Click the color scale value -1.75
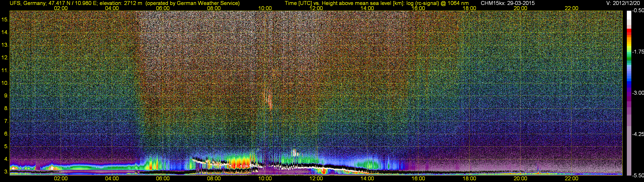Image resolution: width=644 pixels, height=182 pixels. [x=638, y=52]
